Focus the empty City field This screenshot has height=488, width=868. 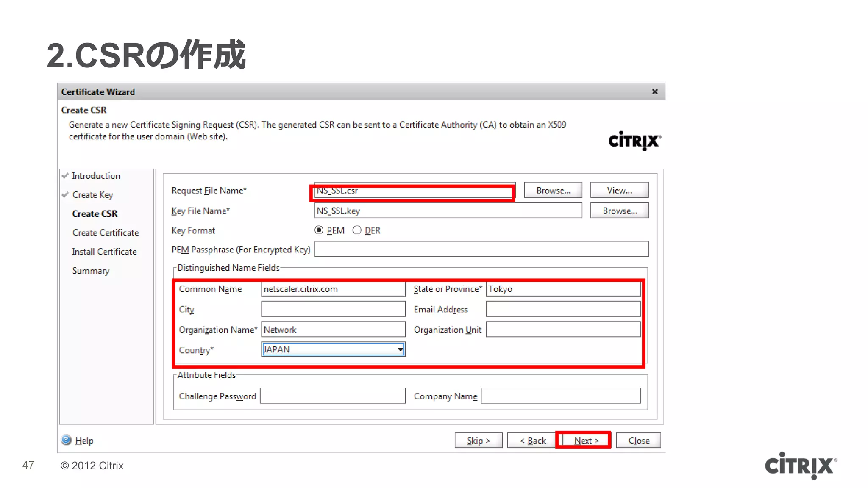pos(333,309)
